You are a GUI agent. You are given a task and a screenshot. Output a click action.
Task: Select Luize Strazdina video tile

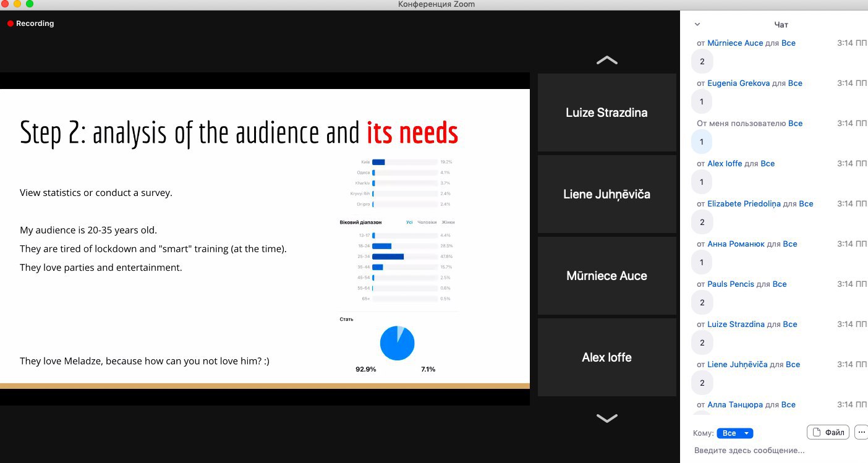coord(606,113)
